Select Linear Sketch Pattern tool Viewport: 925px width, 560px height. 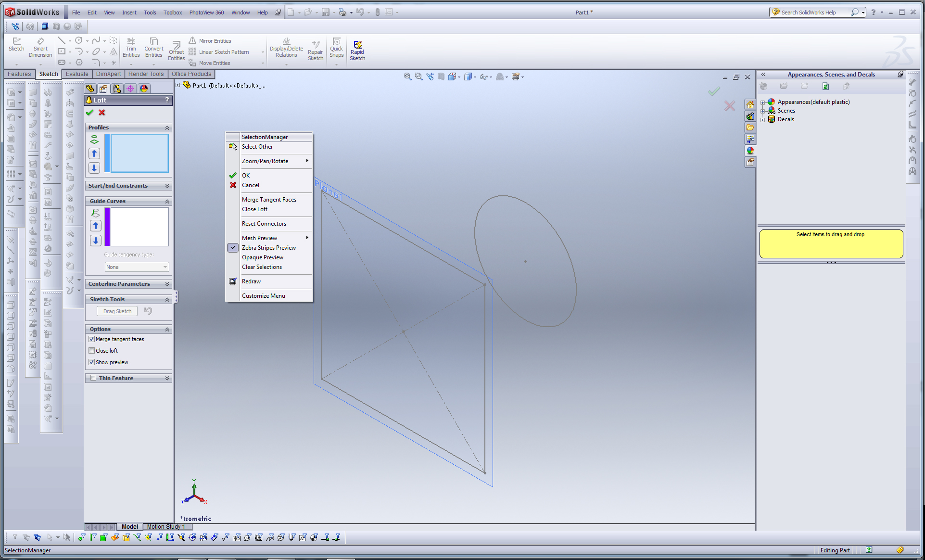[x=219, y=52]
